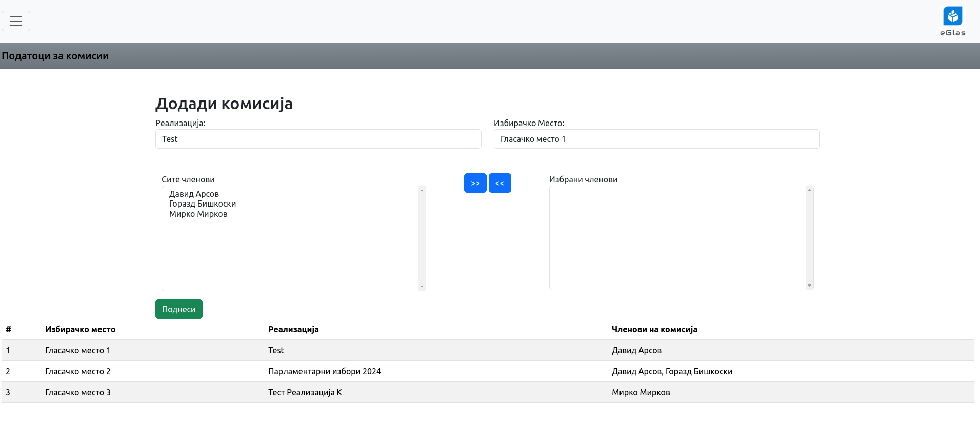Select Давид Арсов in all members list
Screen dimensions: 980x427
194,194
